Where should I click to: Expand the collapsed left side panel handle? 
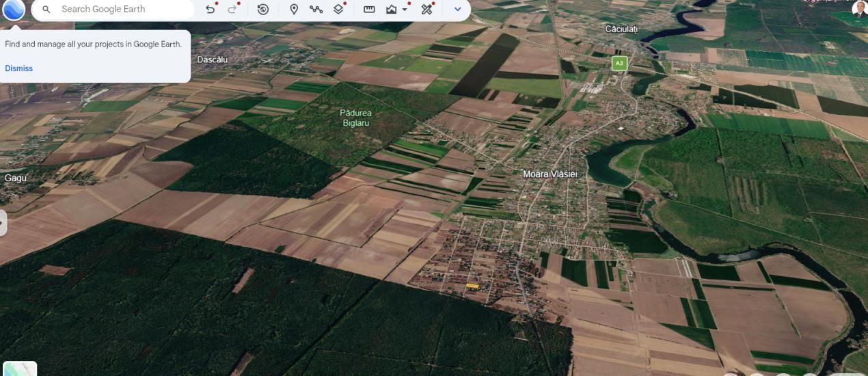coord(3,224)
